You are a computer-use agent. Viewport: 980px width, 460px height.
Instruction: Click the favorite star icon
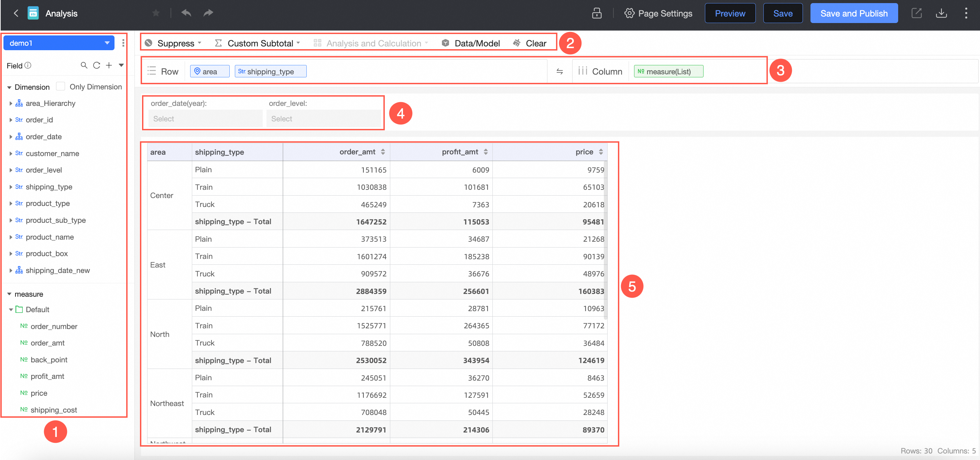(156, 13)
